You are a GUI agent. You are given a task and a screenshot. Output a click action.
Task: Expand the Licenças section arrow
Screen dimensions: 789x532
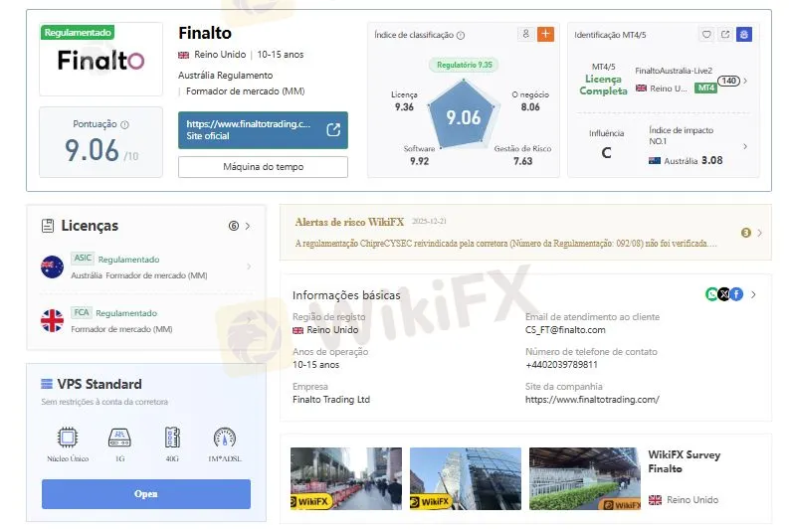(x=248, y=226)
